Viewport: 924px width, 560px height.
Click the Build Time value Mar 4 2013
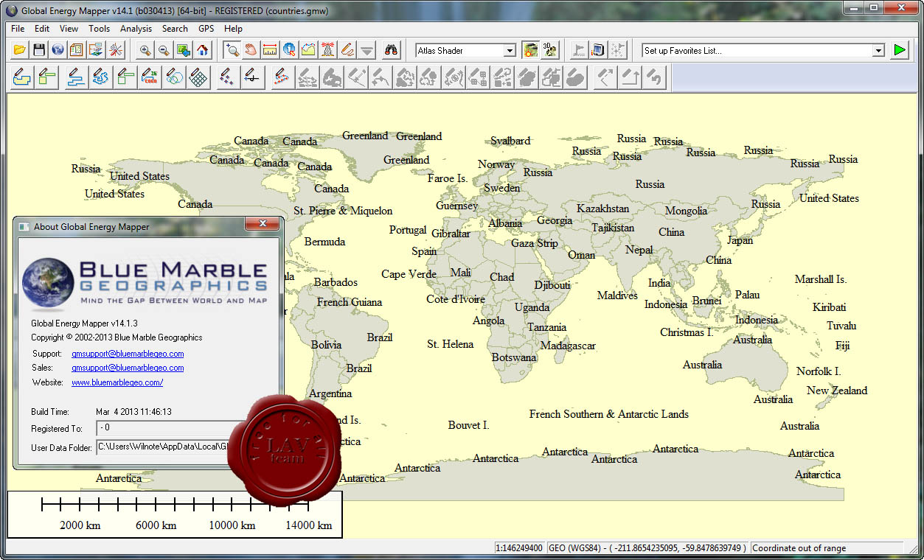pyautogui.click(x=133, y=412)
